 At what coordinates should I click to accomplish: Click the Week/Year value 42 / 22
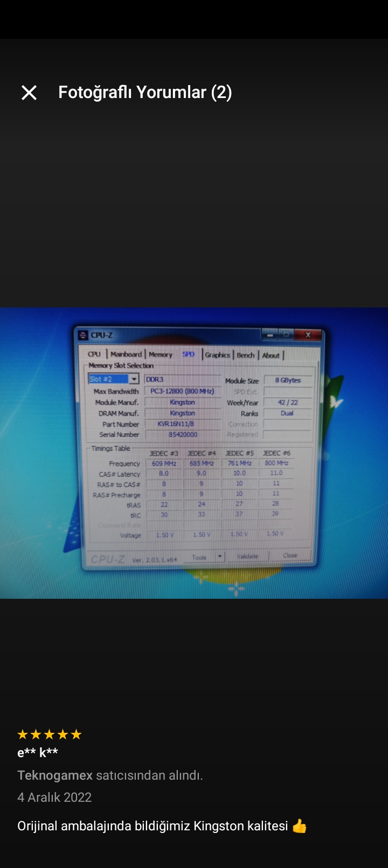[288, 402]
